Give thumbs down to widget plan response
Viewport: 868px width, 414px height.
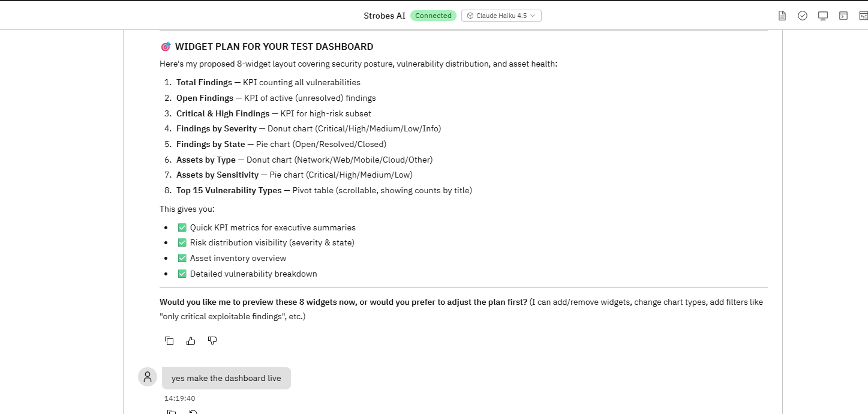coord(212,341)
